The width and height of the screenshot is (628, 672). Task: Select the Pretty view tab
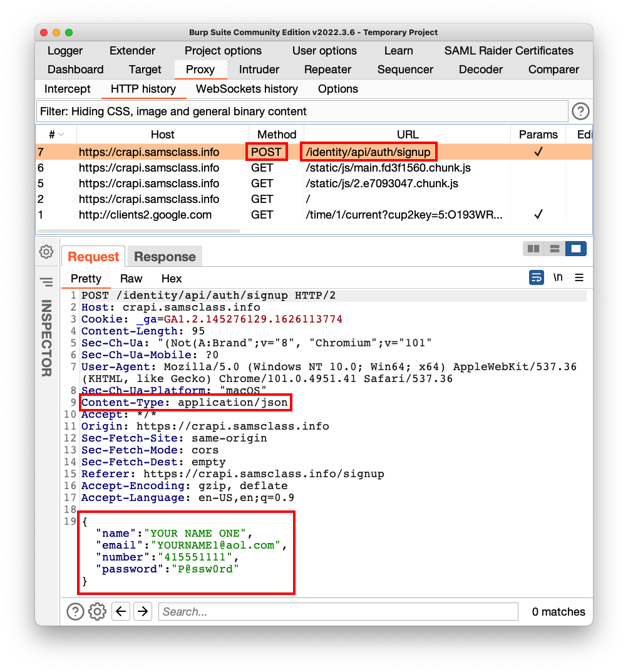click(86, 279)
